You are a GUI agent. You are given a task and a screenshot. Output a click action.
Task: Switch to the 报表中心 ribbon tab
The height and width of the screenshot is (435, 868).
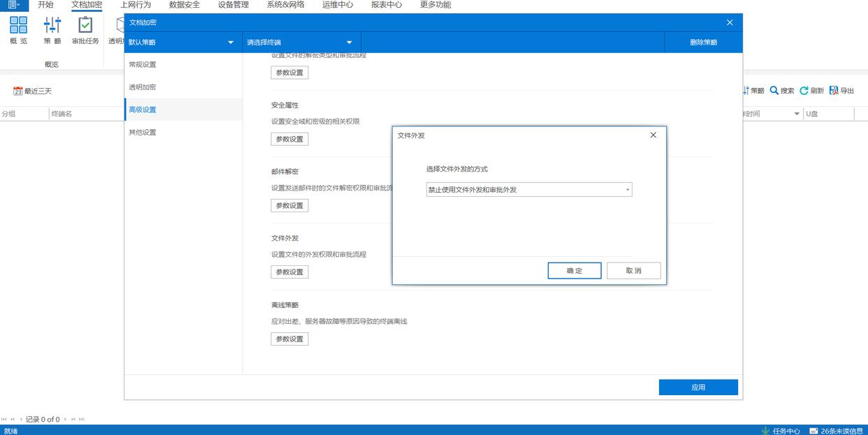tap(386, 5)
